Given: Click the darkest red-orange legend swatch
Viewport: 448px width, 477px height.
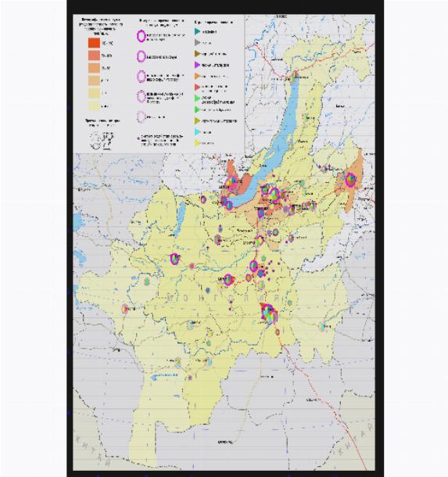Looking at the screenshot, I should pos(94,43).
